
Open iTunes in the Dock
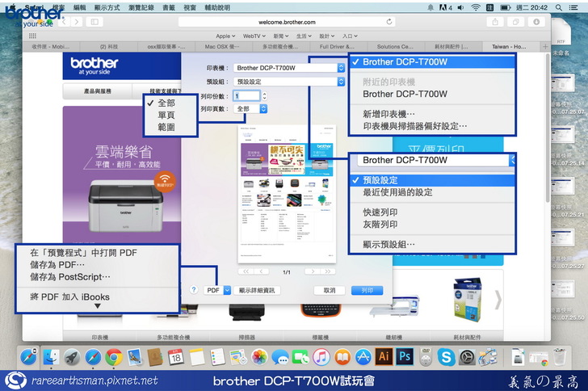point(321,357)
